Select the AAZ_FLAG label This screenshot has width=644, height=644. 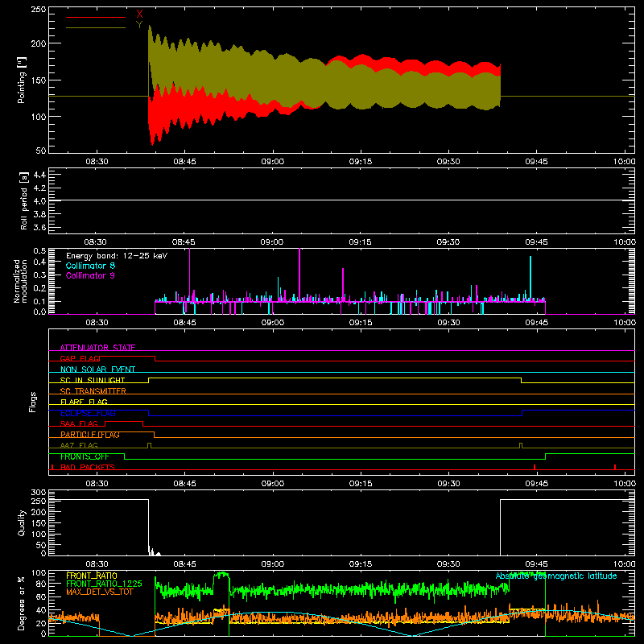click(x=79, y=445)
